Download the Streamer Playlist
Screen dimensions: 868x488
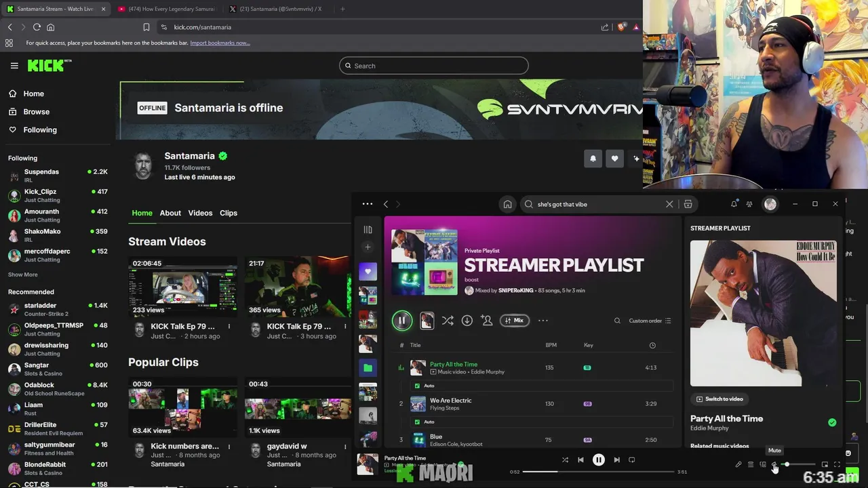467,321
